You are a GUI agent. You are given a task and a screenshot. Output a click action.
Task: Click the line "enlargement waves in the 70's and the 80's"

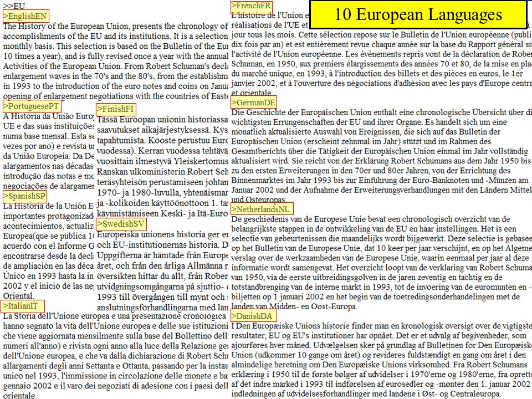tap(115, 76)
